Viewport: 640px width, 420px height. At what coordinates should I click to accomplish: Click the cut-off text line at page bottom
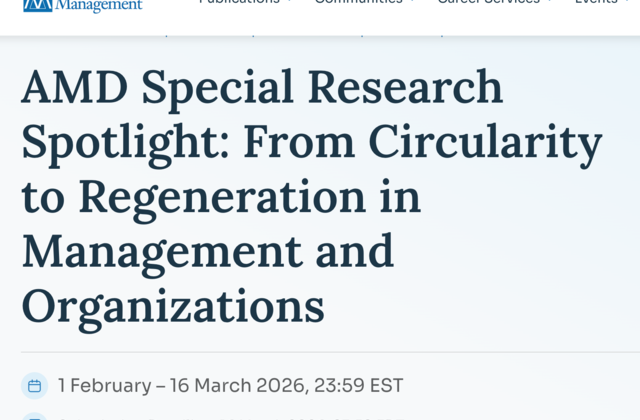point(233,418)
